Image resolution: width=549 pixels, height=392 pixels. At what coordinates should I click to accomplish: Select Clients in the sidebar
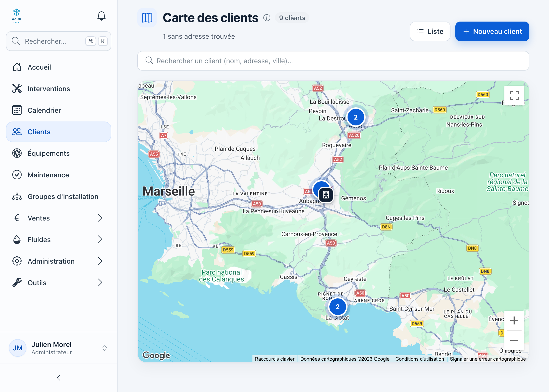click(x=59, y=132)
